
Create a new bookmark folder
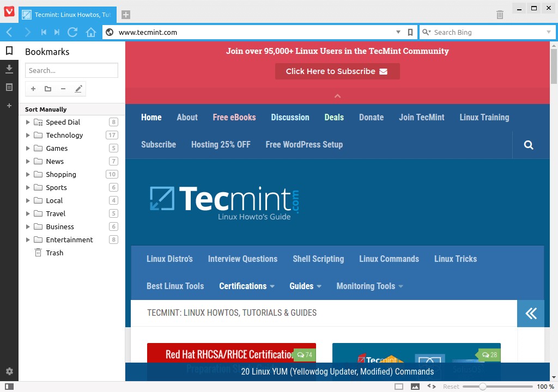pos(48,89)
